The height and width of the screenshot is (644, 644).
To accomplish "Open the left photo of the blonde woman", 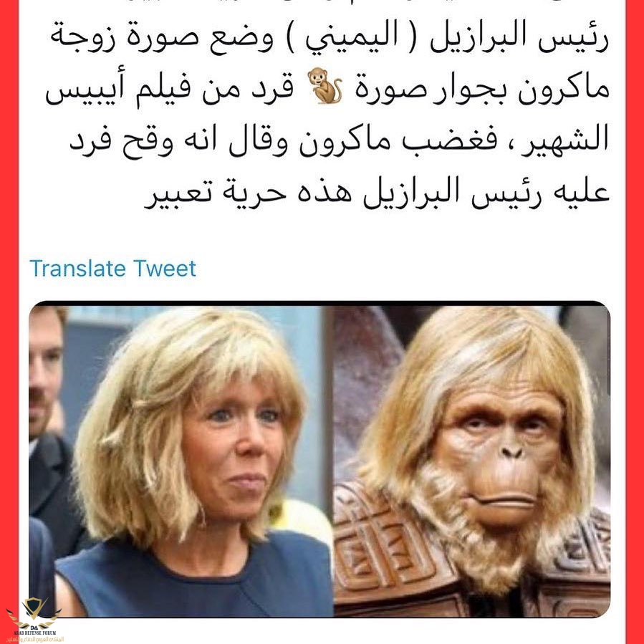I will tap(181, 461).
